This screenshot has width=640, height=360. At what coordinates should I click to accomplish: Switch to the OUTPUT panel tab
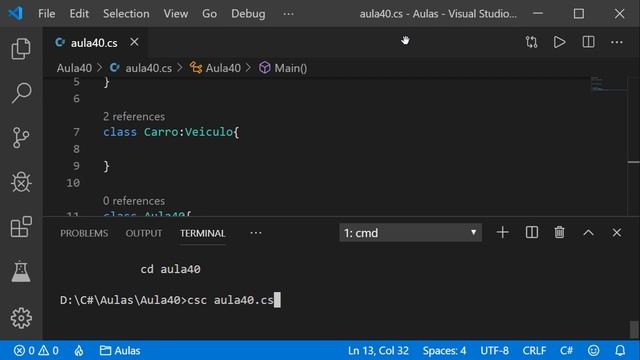[x=144, y=233]
